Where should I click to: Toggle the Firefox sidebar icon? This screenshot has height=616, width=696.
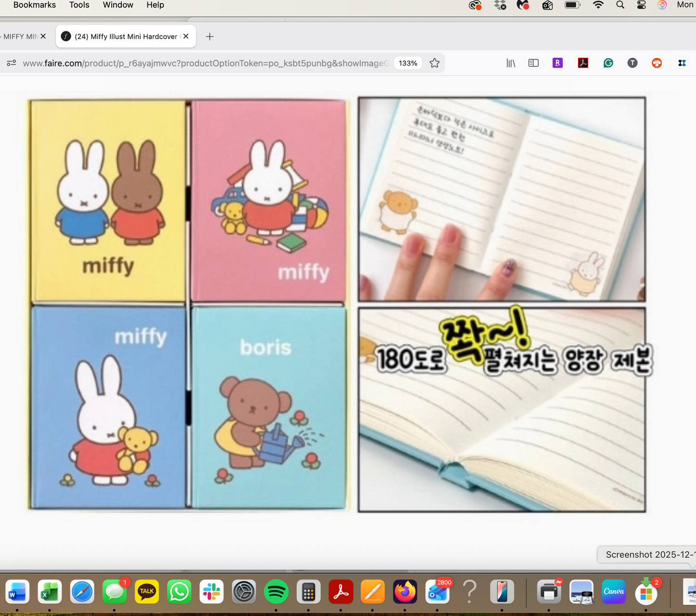tap(534, 63)
